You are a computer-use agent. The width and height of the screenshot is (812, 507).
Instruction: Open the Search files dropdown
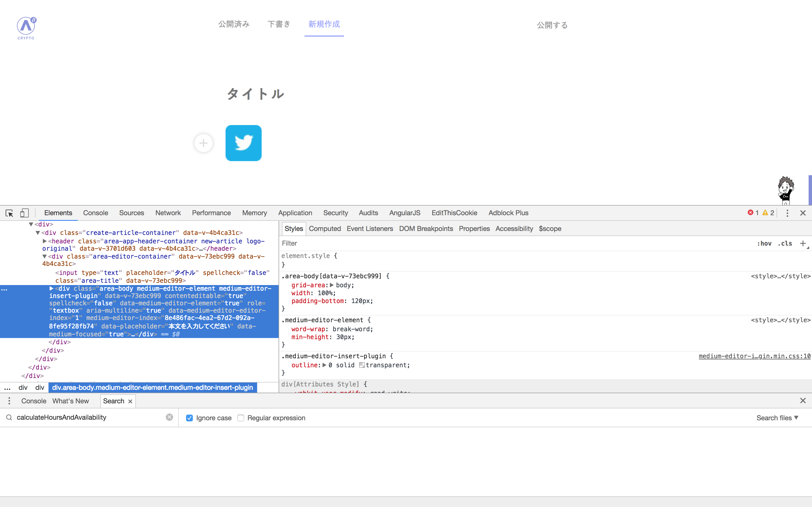click(777, 418)
